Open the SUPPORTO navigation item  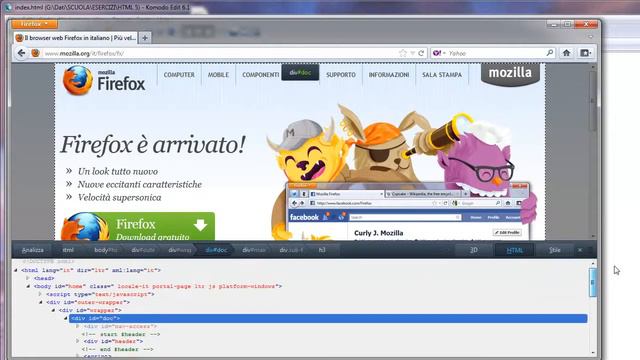point(341,75)
